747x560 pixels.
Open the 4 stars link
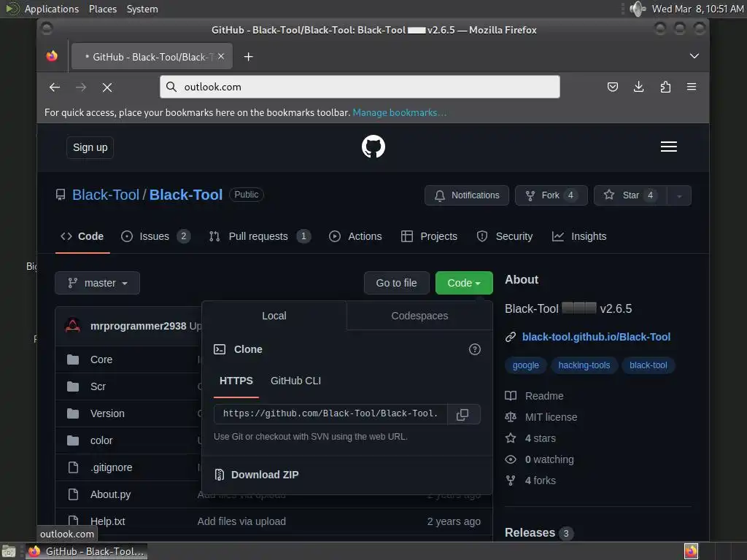541,438
